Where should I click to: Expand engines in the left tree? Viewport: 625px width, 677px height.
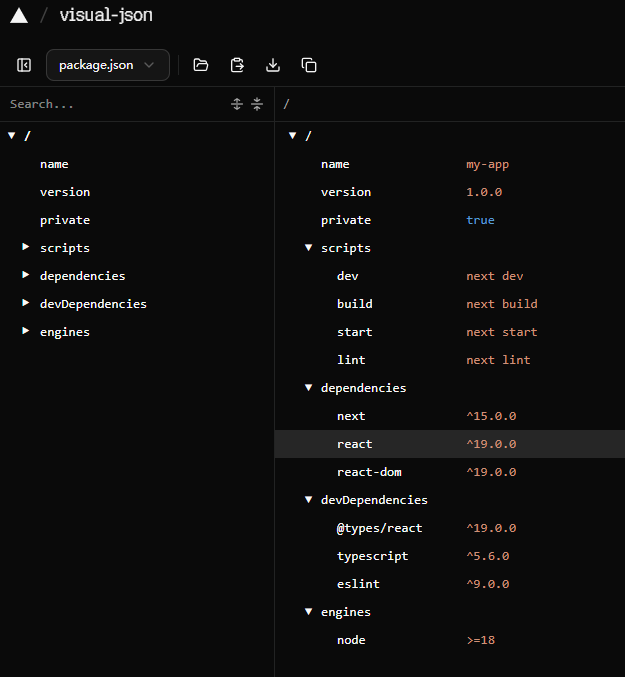[x=25, y=331]
